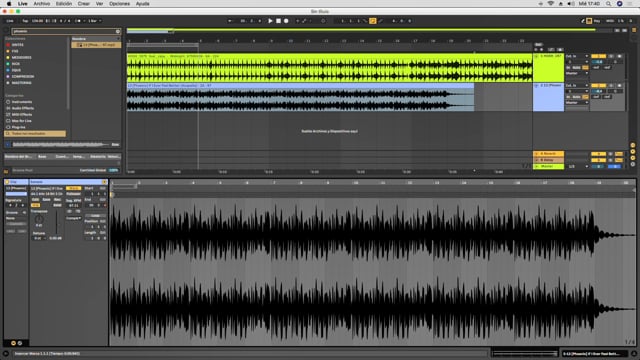Viewport: 640px width, 360px height.
Task: Open the Phoenix track Ext. In input dropdown
Action: tap(577, 85)
